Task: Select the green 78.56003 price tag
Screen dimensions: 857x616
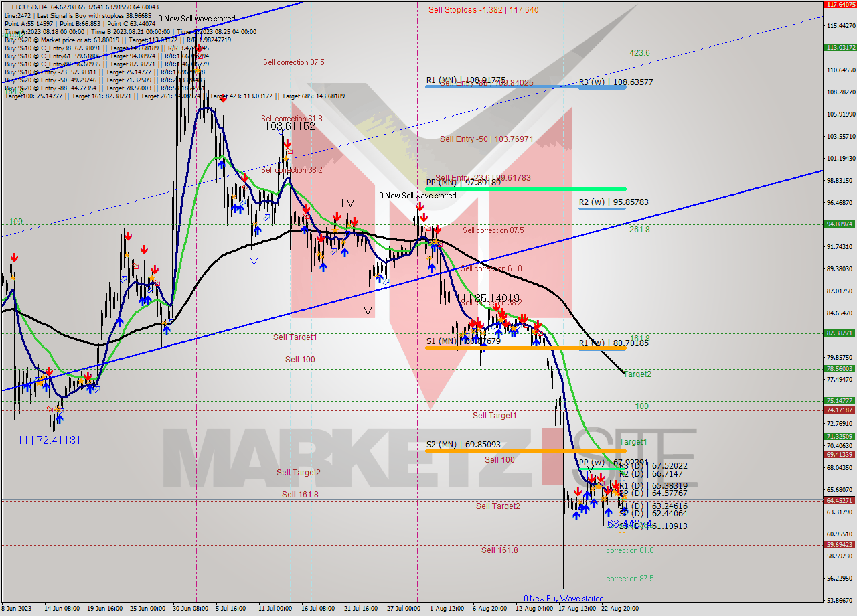Action: pyautogui.click(x=840, y=369)
